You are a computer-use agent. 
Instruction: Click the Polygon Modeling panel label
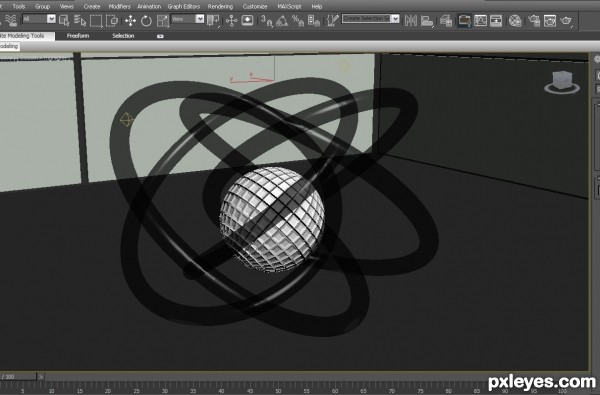point(9,46)
